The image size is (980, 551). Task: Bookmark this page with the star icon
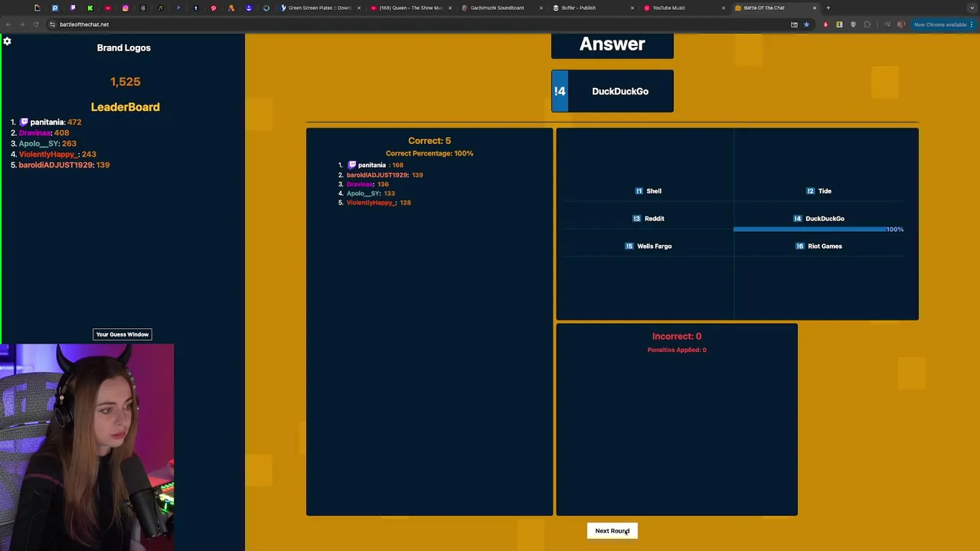(806, 24)
